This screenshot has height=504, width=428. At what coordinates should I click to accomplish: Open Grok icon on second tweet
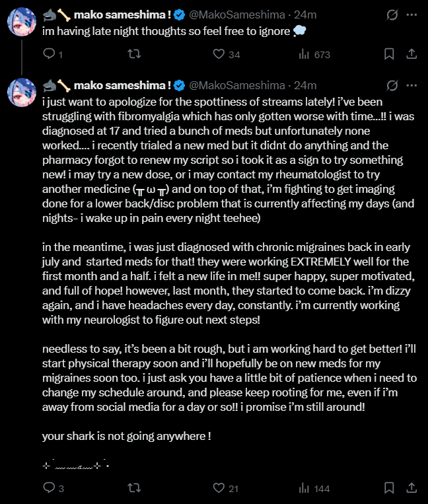coord(392,85)
